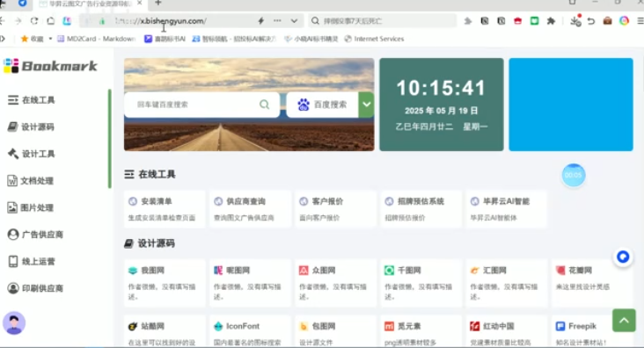Open the 包图网 site card
The image size is (644, 348).
(x=335, y=331)
